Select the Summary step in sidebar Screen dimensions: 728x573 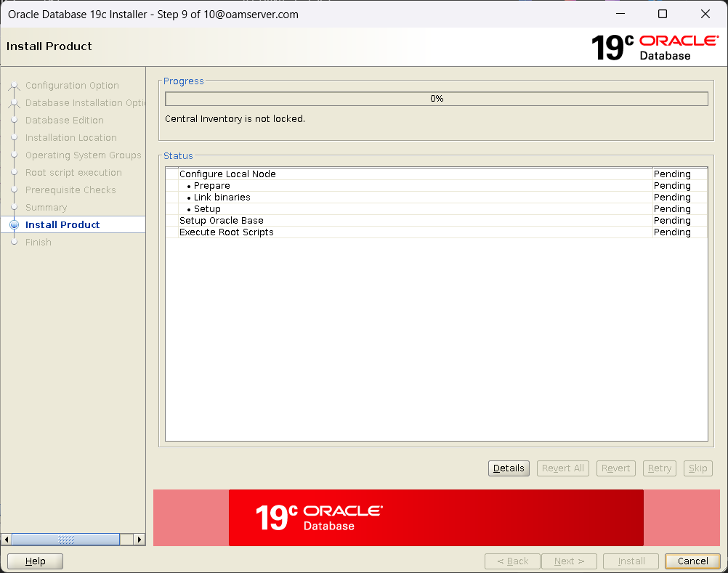pyautogui.click(x=46, y=208)
